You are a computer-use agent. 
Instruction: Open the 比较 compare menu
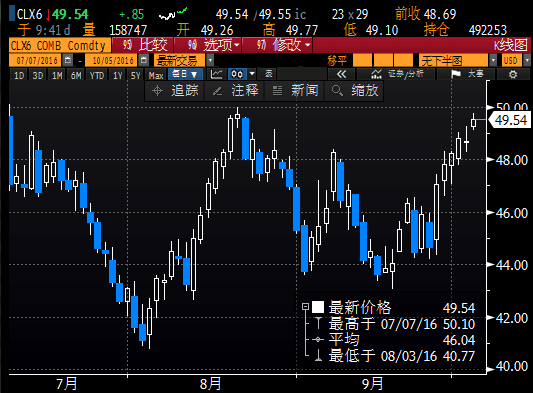tap(143, 45)
